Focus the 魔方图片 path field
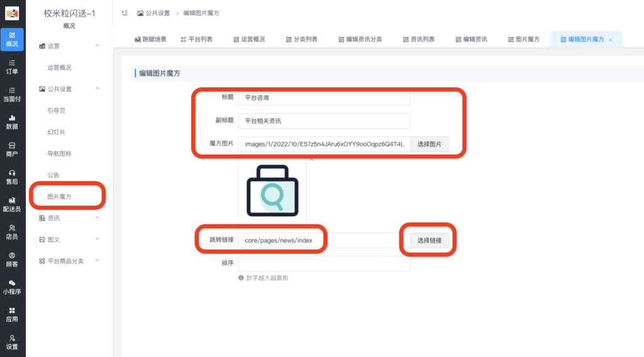The image size is (644, 357). pyautogui.click(x=324, y=144)
